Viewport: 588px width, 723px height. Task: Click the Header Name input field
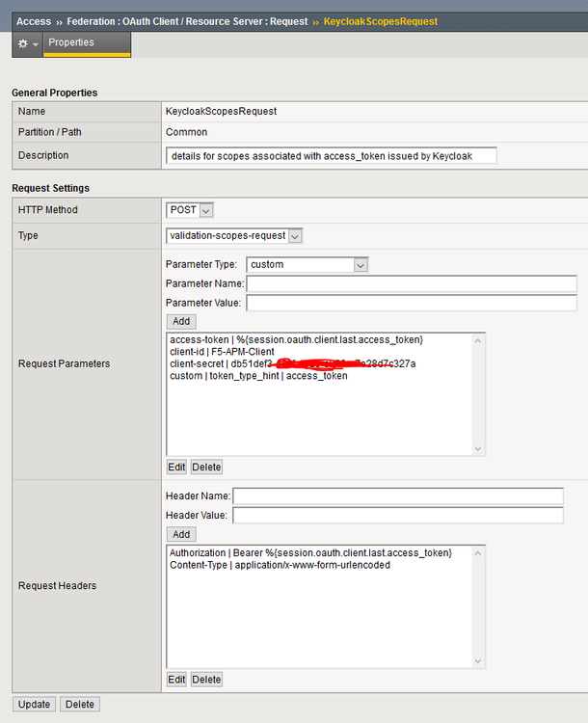pyautogui.click(x=398, y=495)
